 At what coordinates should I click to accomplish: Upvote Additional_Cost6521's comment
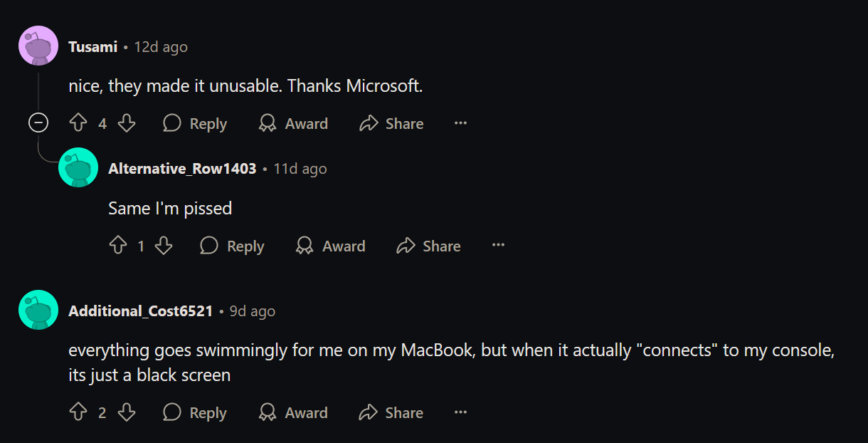[x=78, y=412]
